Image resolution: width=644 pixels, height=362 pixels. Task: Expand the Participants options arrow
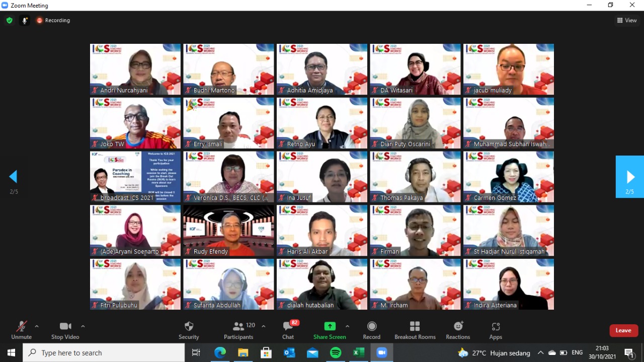coord(263,326)
